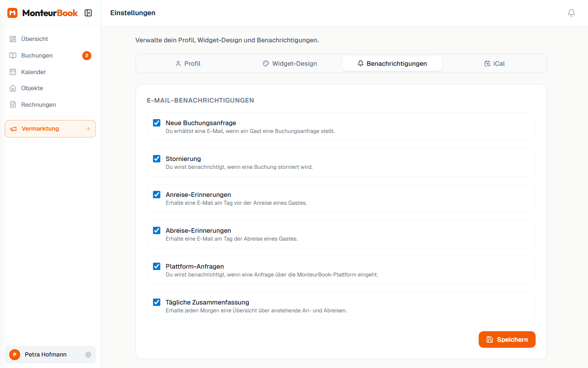Click the Übersicht dashboard icon
This screenshot has width=588, height=368.
point(13,39)
